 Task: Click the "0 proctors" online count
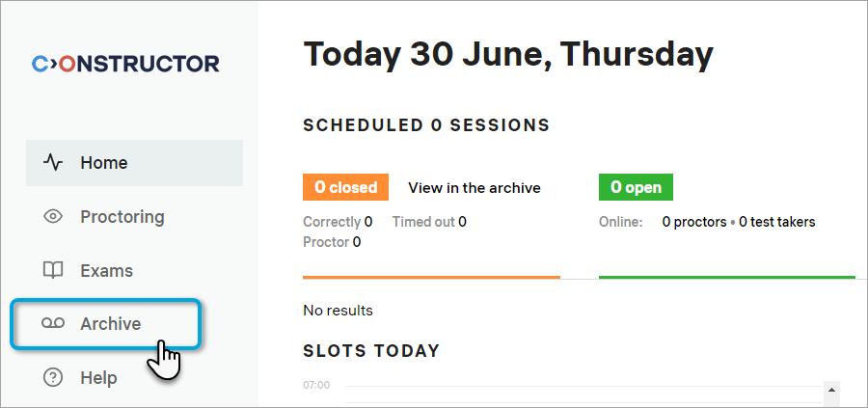coord(694,222)
